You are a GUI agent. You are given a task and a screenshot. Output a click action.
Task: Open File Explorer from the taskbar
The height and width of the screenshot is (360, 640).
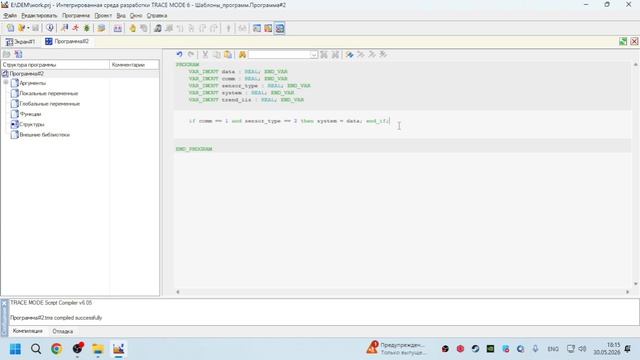tap(98, 349)
